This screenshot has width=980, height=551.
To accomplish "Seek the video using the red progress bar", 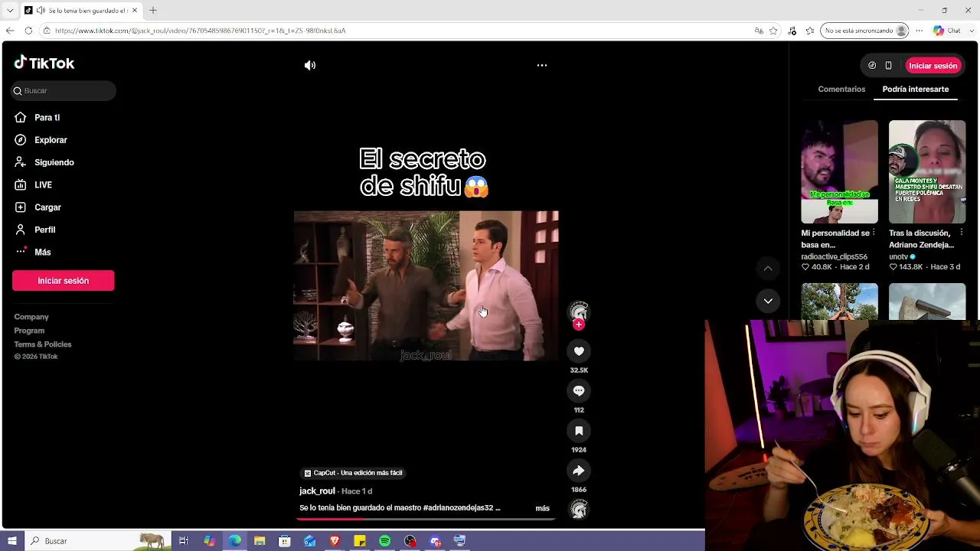I will click(x=426, y=519).
